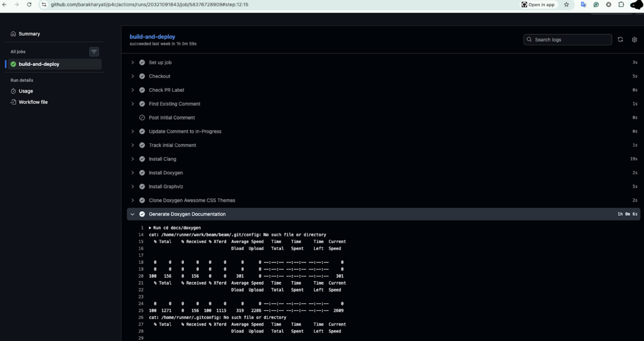Click Open in app button

coord(538,5)
